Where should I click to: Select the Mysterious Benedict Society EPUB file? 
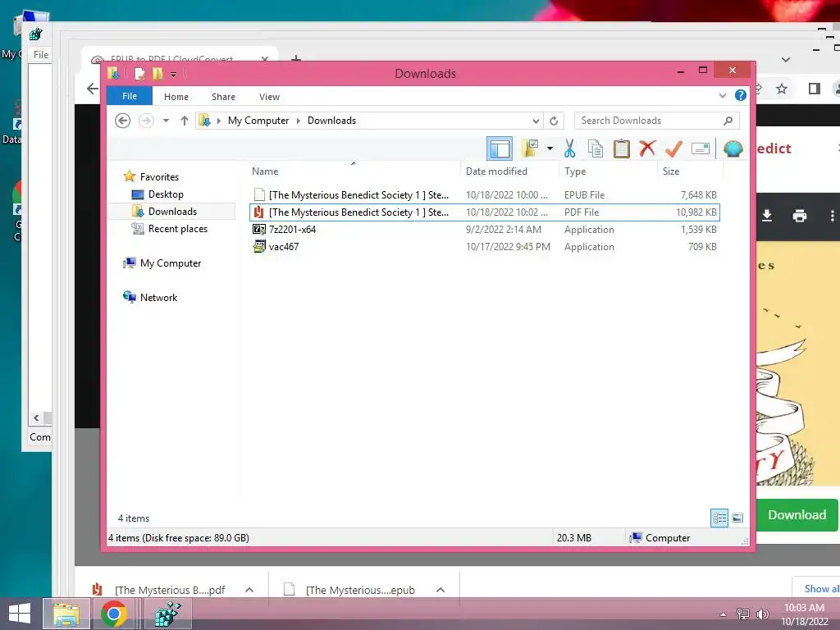[484, 195]
